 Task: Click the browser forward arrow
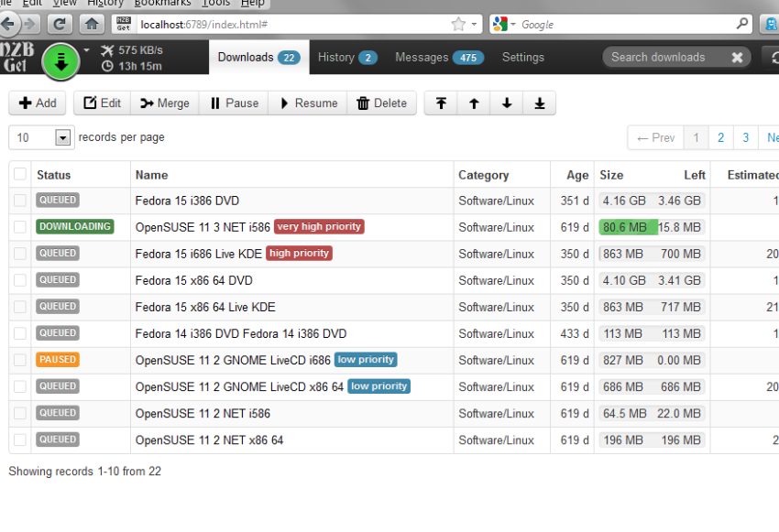tap(30, 24)
